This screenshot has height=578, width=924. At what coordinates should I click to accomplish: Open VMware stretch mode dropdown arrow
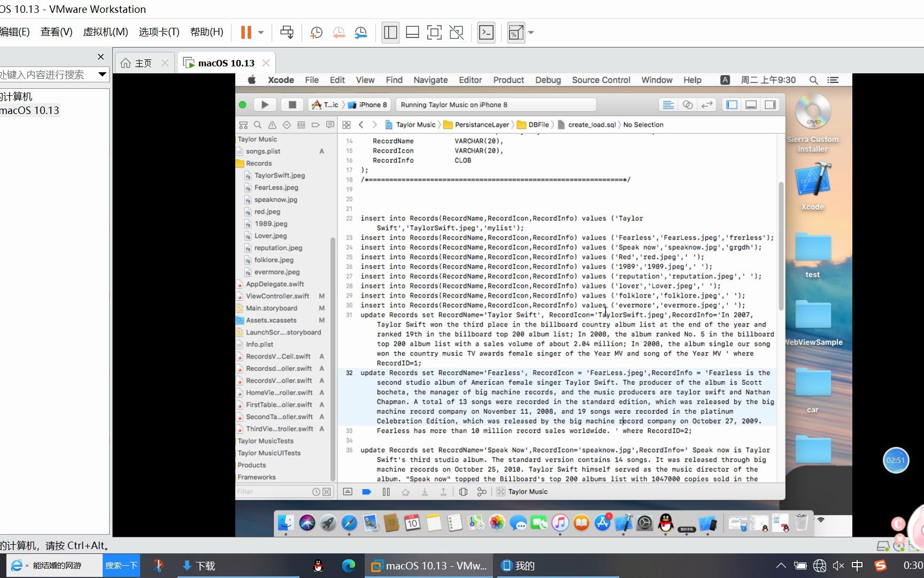pos(531,33)
